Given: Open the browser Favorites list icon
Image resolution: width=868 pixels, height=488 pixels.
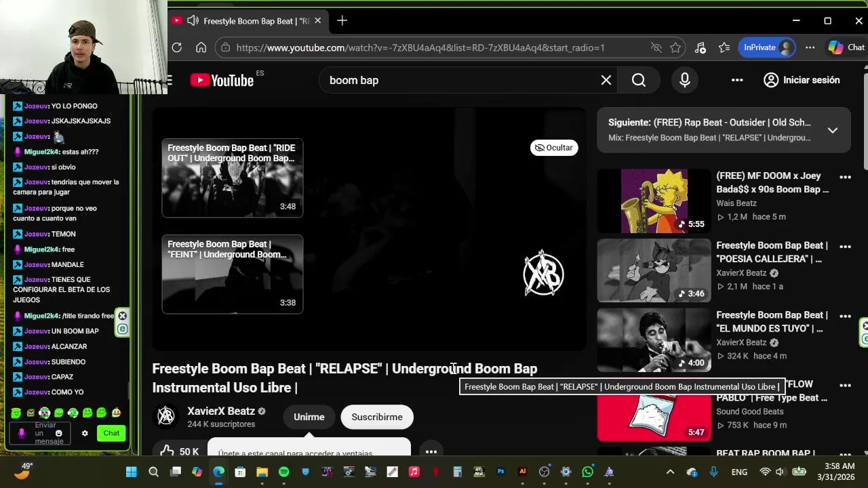Looking at the screenshot, I should (724, 47).
